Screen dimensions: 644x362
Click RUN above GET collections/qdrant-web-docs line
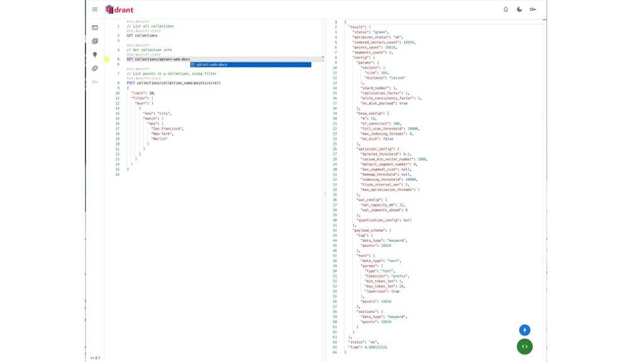point(129,55)
